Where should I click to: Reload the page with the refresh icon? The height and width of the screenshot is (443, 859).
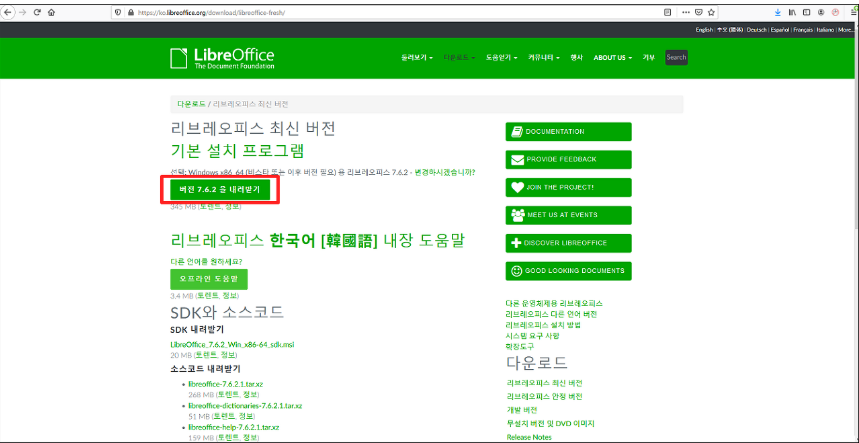(37, 13)
